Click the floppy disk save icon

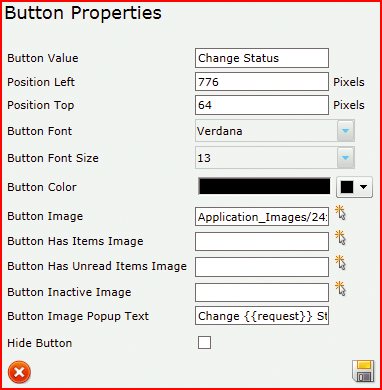[363, 370]
